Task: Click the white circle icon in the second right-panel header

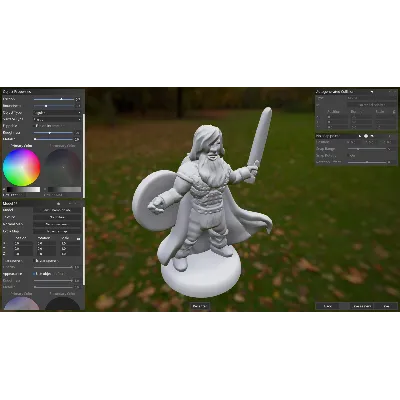Action: [x=366, y=136]
